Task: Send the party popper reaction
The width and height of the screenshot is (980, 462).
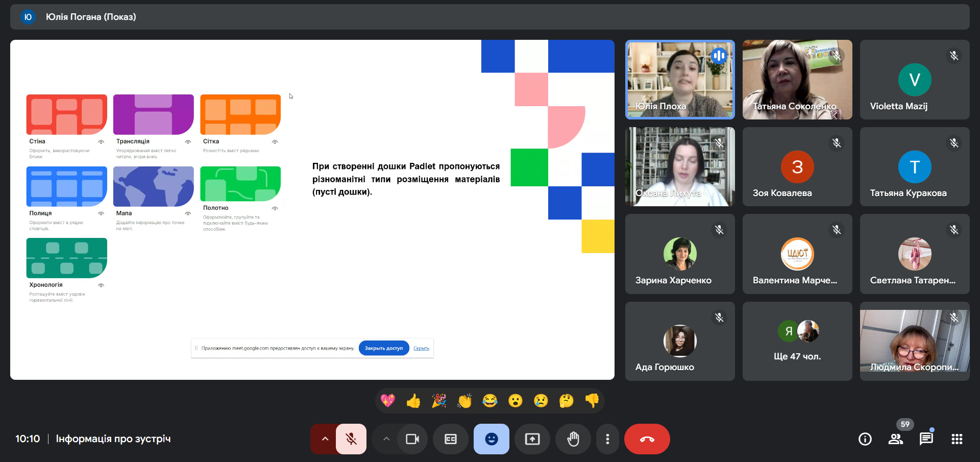Action: 439,401
